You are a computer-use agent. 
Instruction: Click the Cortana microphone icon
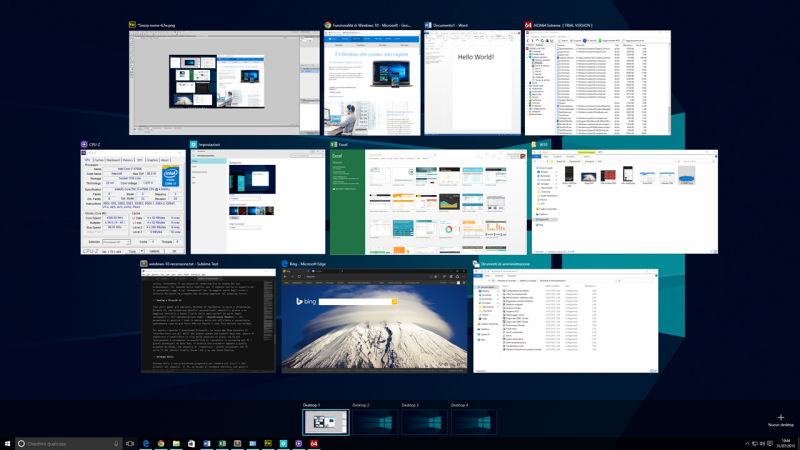[116, 443]
